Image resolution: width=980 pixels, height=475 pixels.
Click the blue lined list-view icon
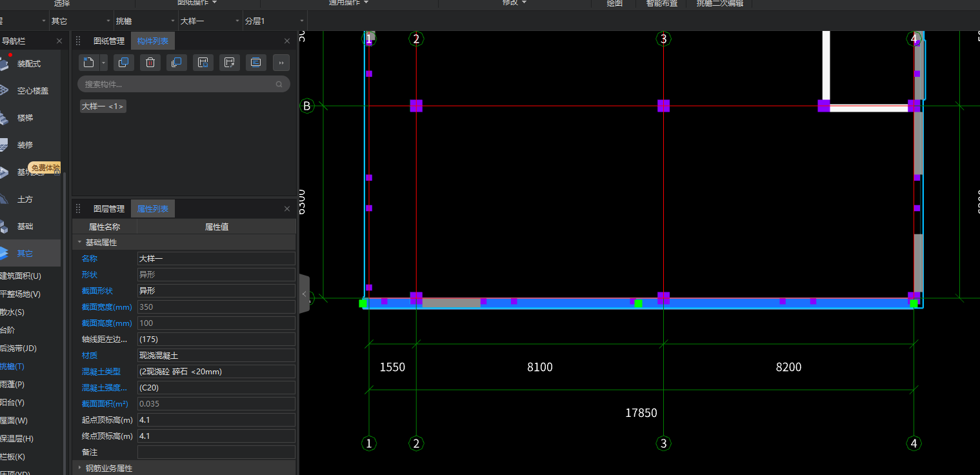point(255,63)
